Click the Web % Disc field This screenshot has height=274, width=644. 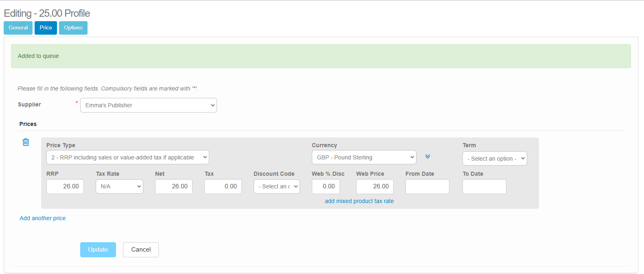click(326, 186)
